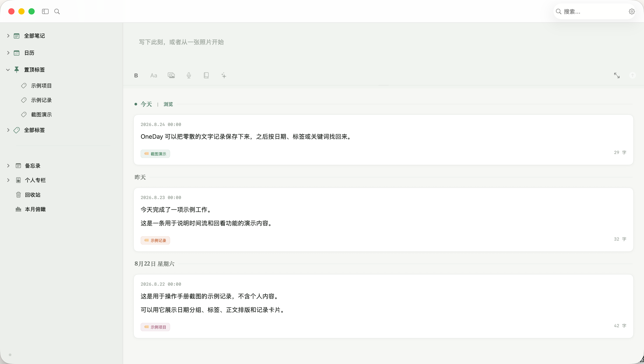Select pinned tag 示例项目
The image size is (644, 364).
[41, 86]
